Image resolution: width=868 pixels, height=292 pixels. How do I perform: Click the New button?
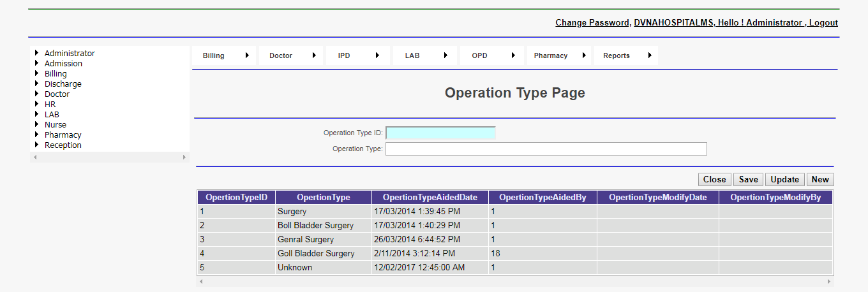pyautogui.click(x=820, y=180)
